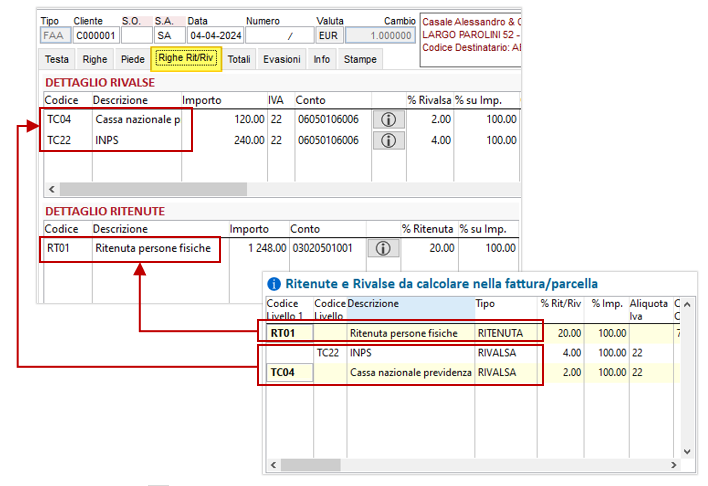The image size is (708, 486).
Task: Open the Totali tab
Action: click(239, 59)
